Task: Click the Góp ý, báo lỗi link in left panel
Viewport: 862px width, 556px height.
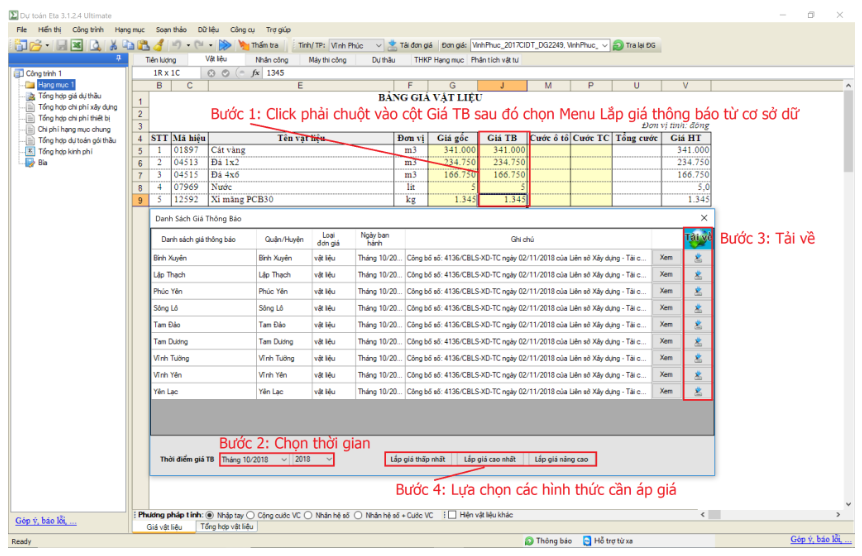Action: pos(46,521)
